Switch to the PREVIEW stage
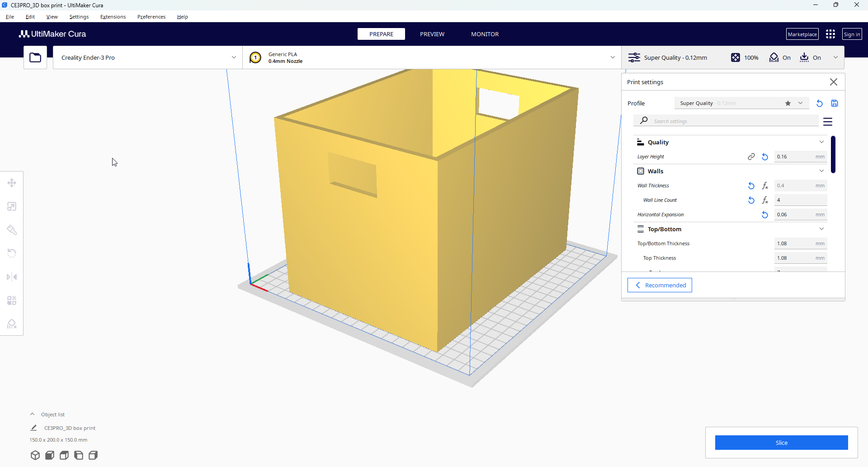This screenshot has width=868, height=467. [432, 34]
